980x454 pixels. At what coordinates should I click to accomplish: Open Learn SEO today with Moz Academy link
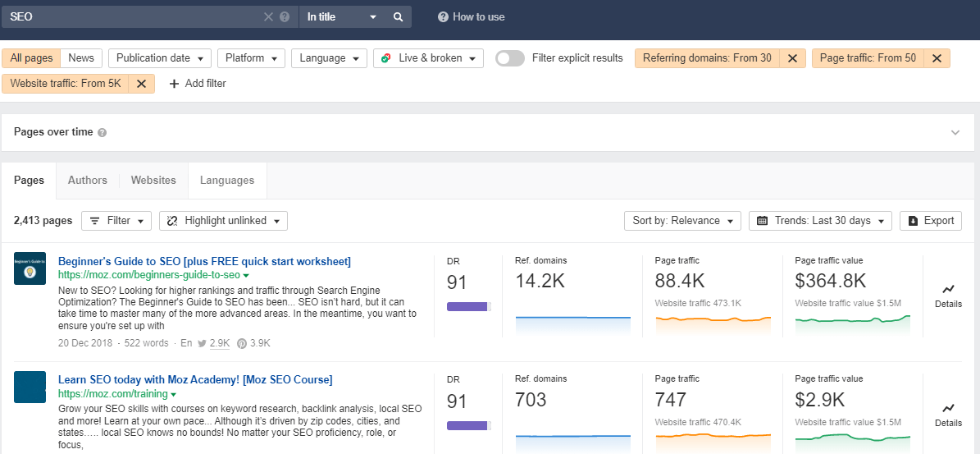(195, 379)
